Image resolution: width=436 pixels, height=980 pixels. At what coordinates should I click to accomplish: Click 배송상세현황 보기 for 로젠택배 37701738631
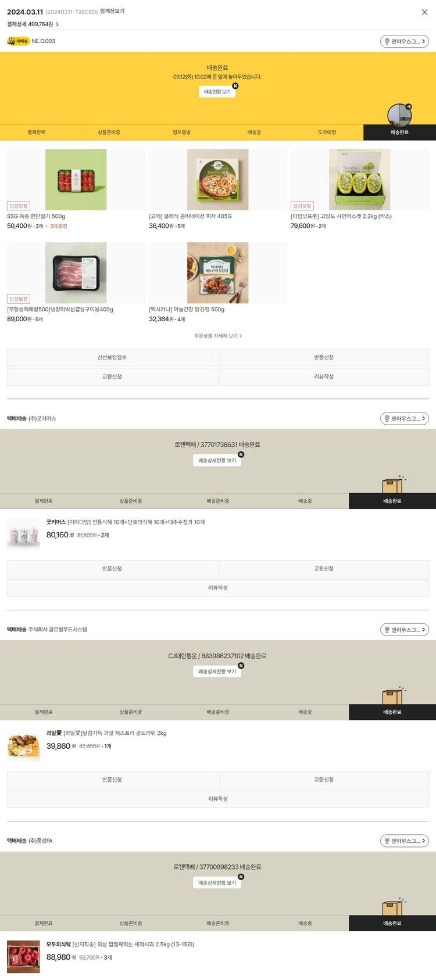(x=217, y=461)
